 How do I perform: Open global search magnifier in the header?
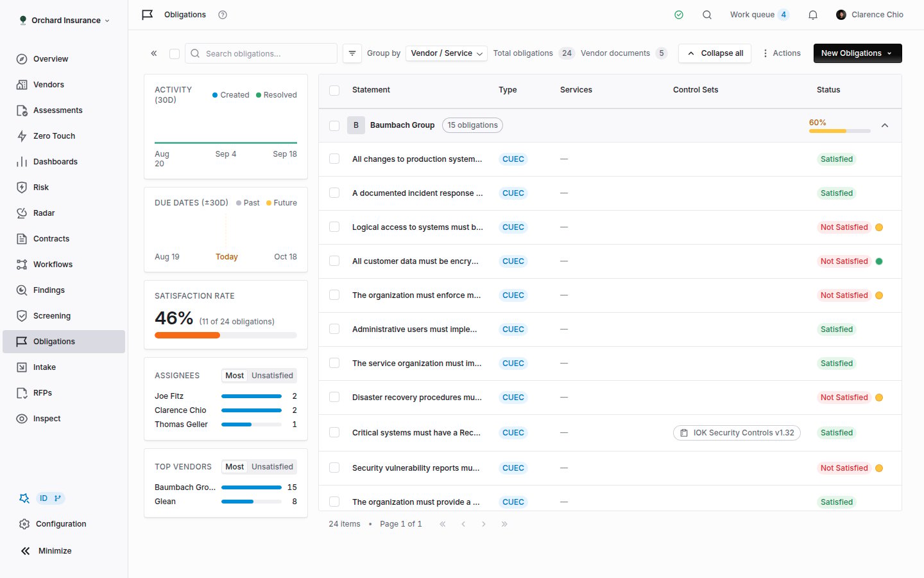[707, 15]
